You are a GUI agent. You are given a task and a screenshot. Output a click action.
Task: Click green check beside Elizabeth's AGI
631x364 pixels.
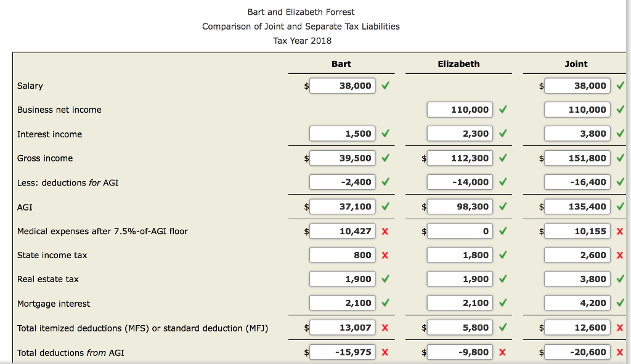point(503,206)
